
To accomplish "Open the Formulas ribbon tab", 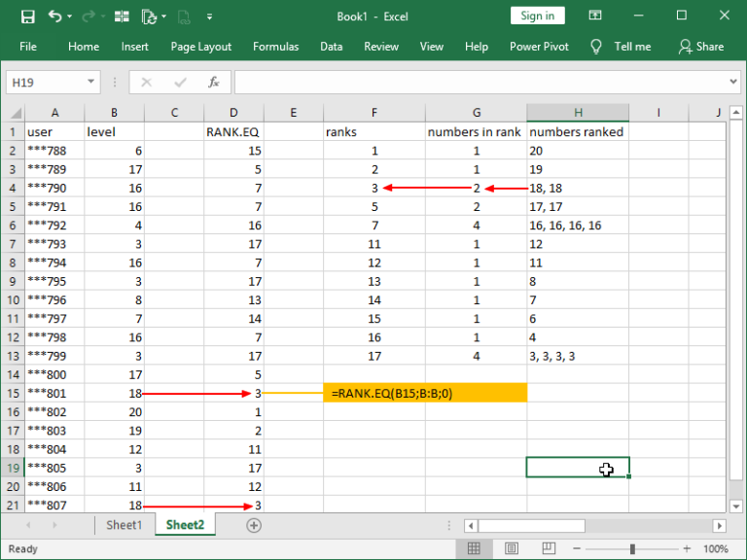I will (275, 47).
